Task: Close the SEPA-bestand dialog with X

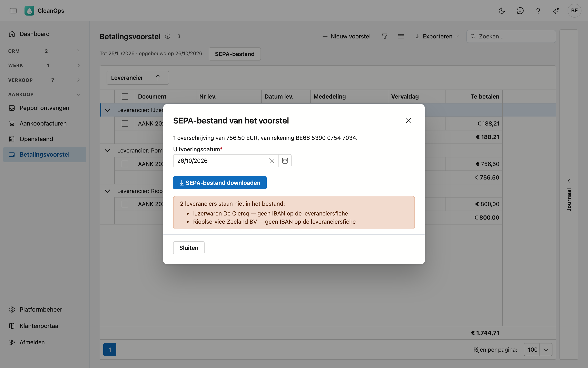Action: pyautogui.click(x=408, y=121)
